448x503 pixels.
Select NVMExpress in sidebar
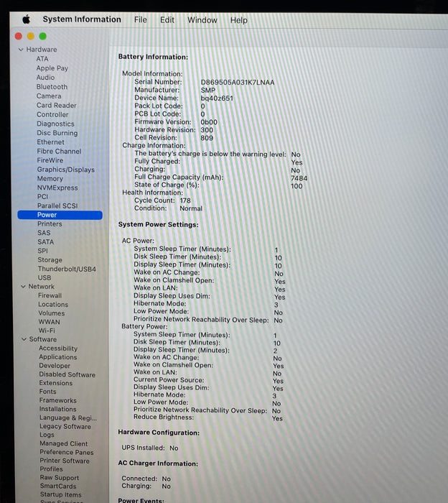(x=57, y=188)
